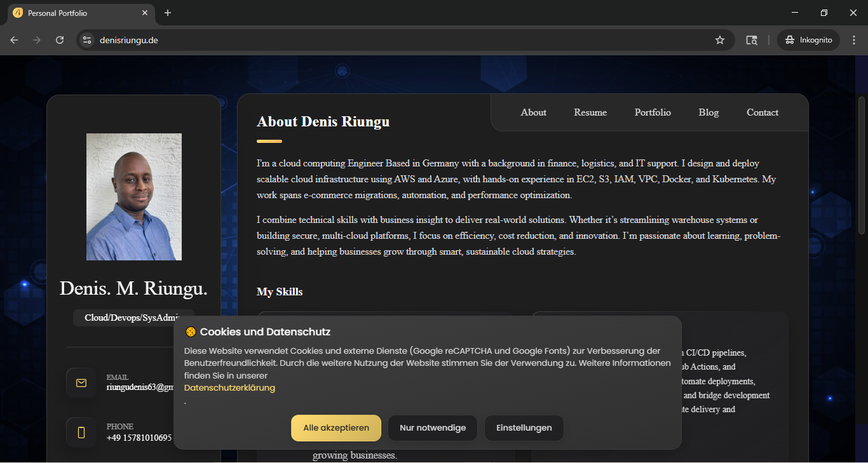Viewport: 868px width, 463px height.
Task: Open a new browser tab
Action: [168, 13]
